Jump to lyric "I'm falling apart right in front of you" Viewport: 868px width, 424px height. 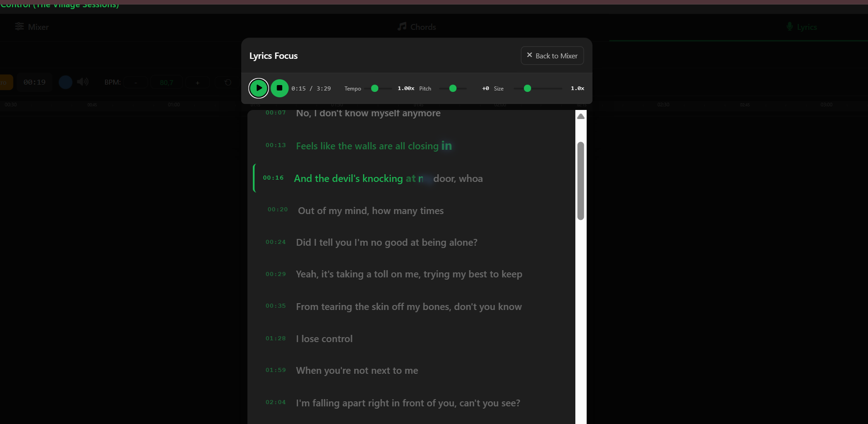408,403
